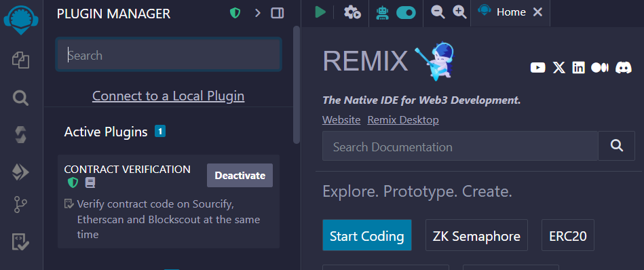Close the Home tab
Viewport: 644px width, 270px height.
(537, 12)
